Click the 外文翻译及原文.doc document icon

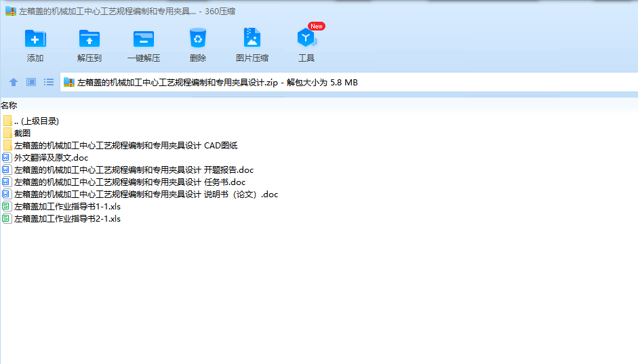click(x=6, y=157)
